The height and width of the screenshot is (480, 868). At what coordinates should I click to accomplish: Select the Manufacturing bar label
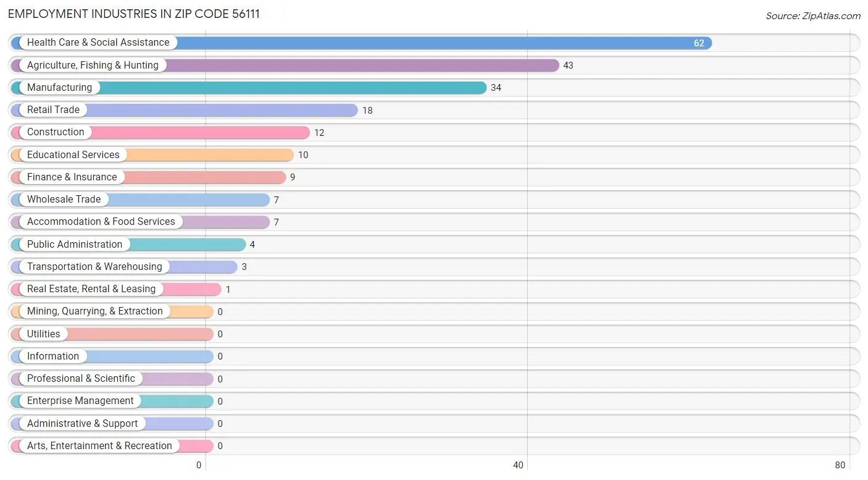(x=59, y=88)
